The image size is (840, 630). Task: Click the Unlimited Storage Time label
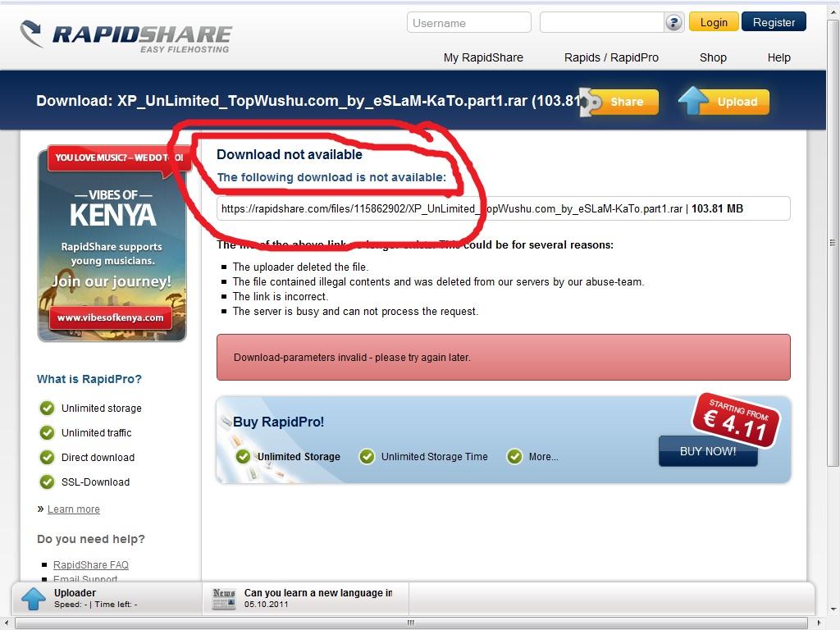(435, 457)
